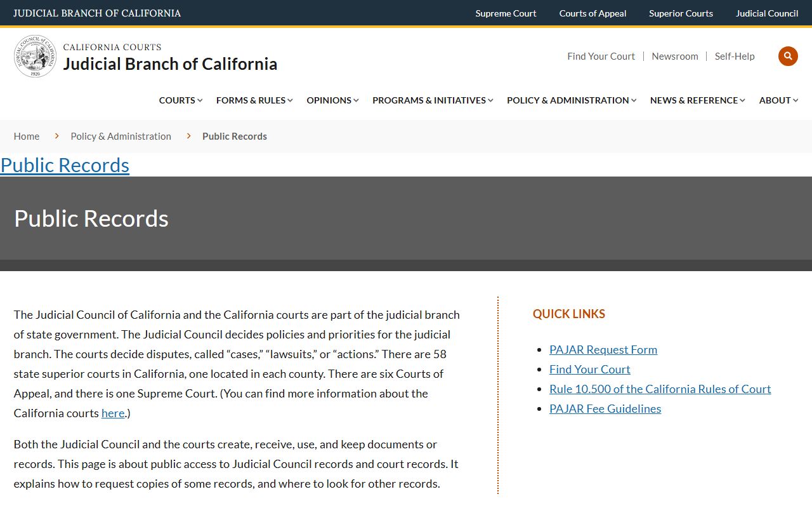
Task: Click the QUICK LINKS heading
Action: pyautogui.click(x=569, y=314)
